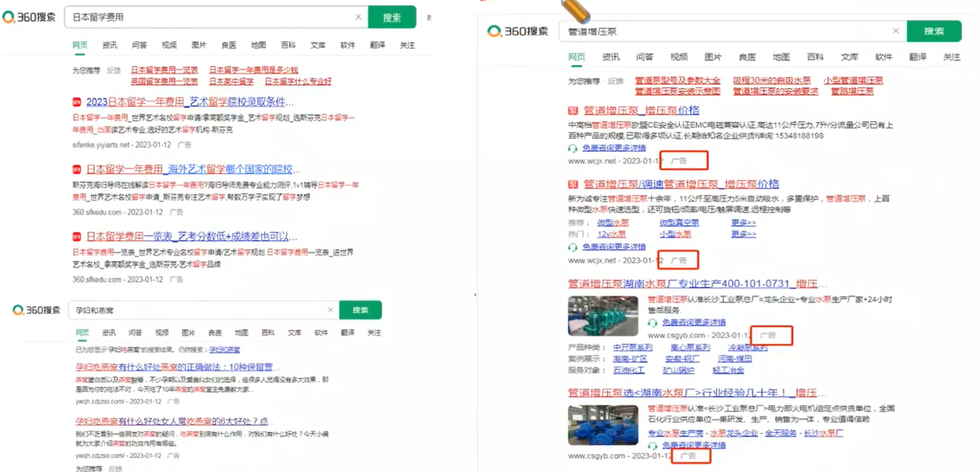
Task: Open suggested search 日本高中留学
Action: point(231,81)
